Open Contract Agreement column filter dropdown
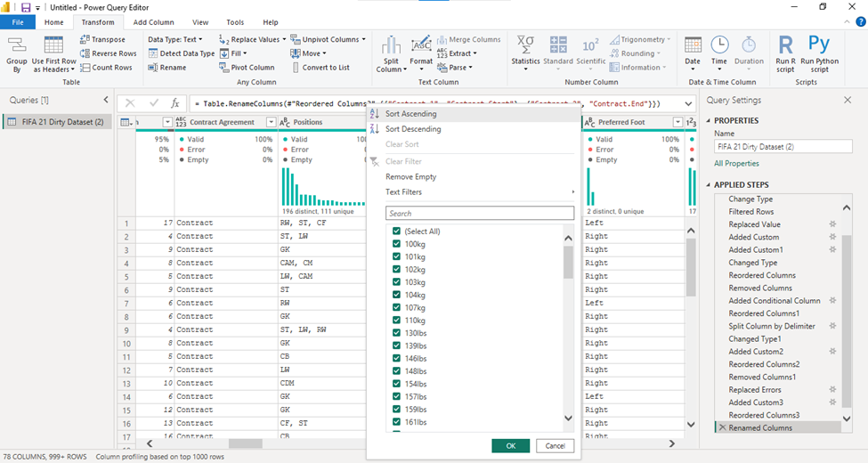This screenshot has width=868, height=463. 271,122
